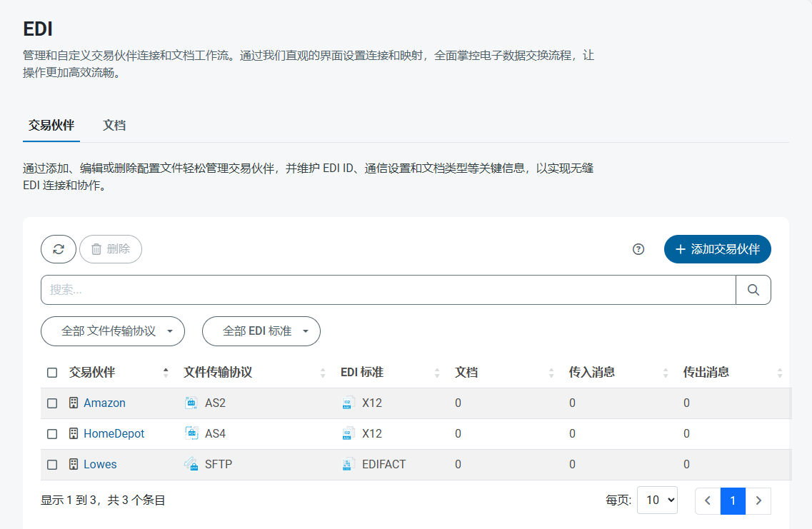Click the AS2 protocol icon
This screenshot has width=812, height=529.
[191, 403]
